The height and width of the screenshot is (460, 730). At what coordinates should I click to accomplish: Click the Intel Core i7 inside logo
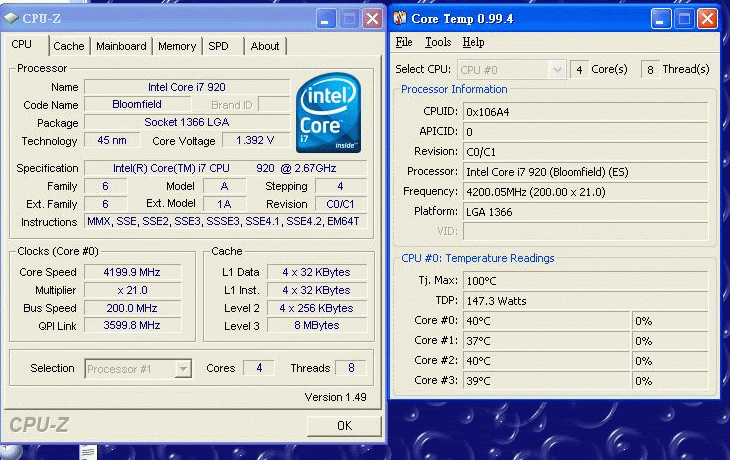(x=329, y=112)
